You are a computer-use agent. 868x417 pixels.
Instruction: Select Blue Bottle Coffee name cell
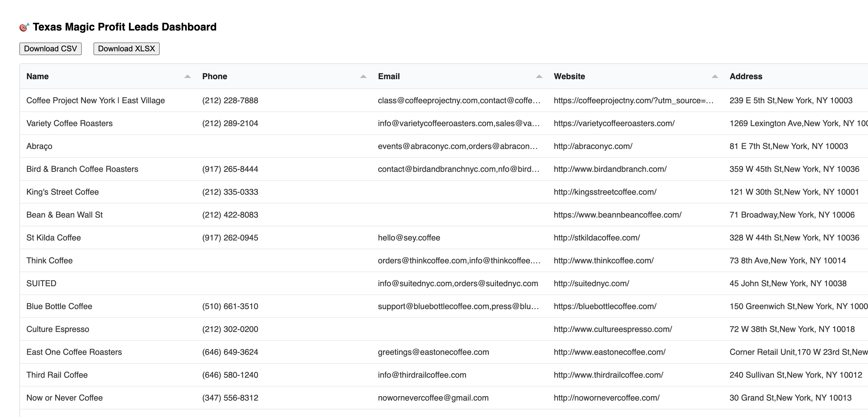tap(108, 306)
